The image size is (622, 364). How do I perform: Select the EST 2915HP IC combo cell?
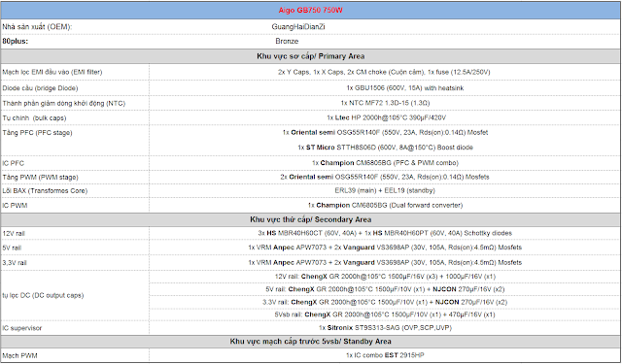(x=385, y=355)
